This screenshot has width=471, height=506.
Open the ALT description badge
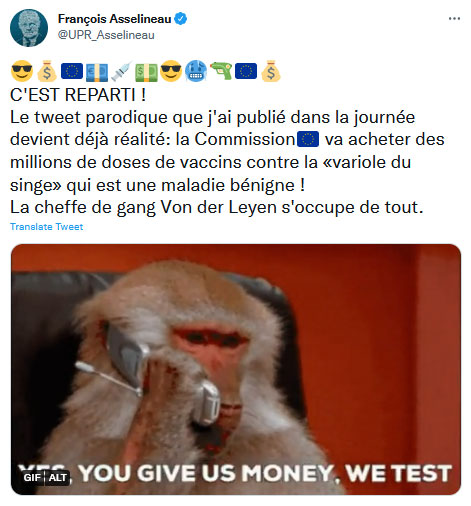(x=58, y=477)
